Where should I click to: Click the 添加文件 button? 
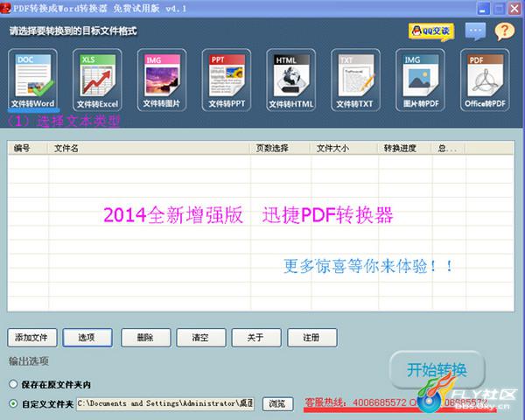[32, 338]
